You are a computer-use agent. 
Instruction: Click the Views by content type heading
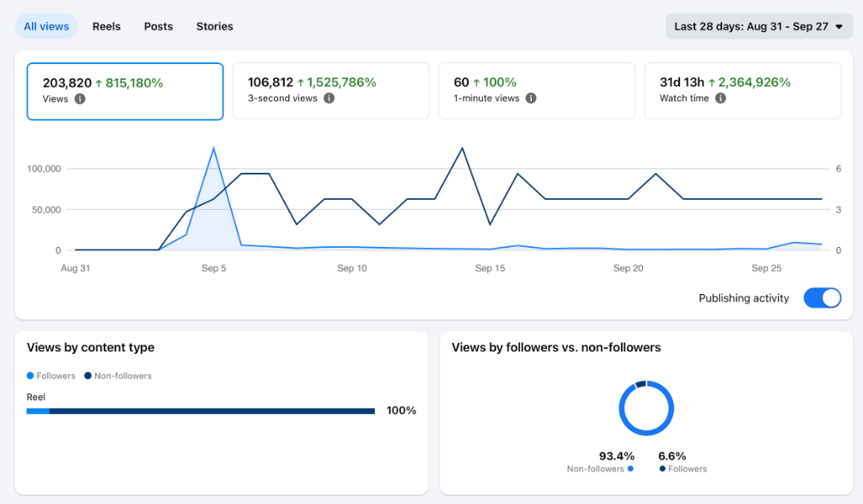pos(91,347)
